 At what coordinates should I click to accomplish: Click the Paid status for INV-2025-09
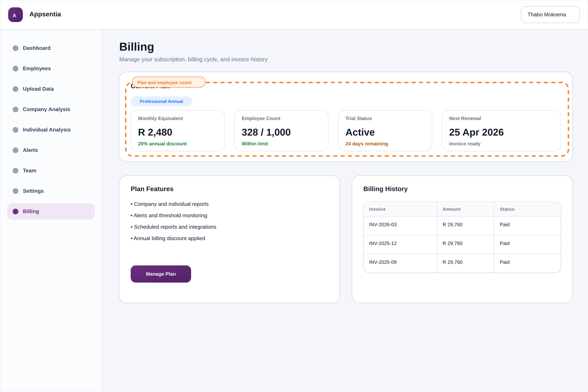coord(505,262)
